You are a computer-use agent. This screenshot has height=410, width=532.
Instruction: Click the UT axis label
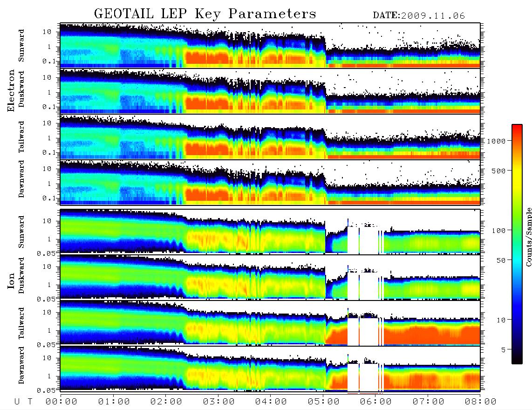tap(24, 402)
